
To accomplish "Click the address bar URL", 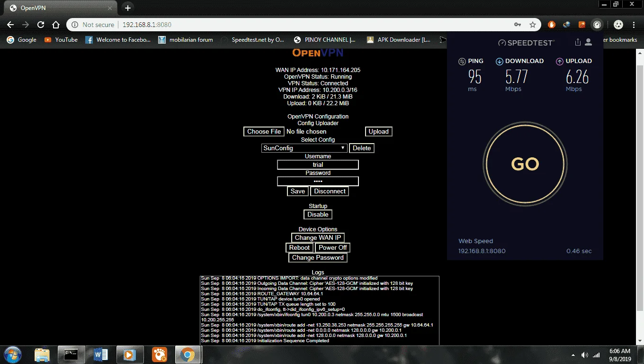I will coord(147,25).
